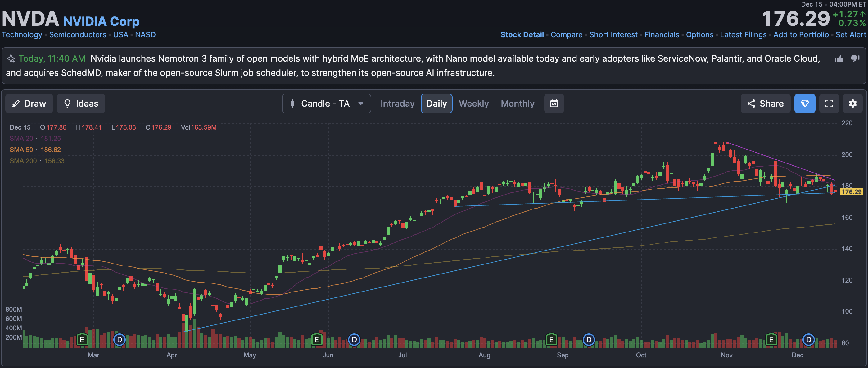Click the AI sparkle icon beside news time
This screenshot has height=368, width=868.
pos(11,59)
